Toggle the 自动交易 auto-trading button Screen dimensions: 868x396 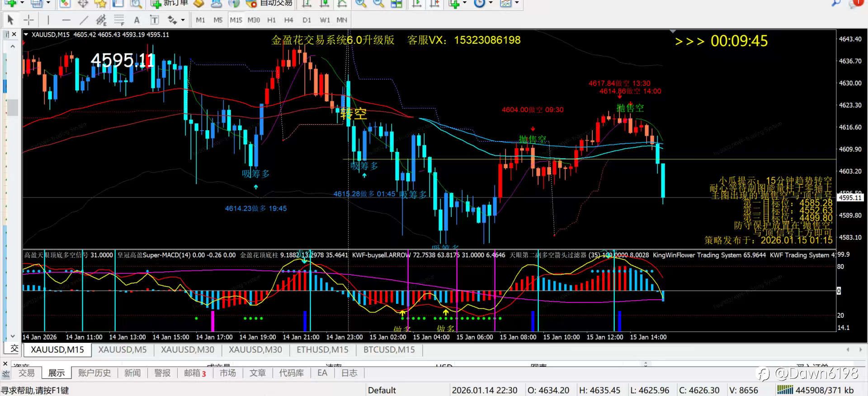point(269,4)
